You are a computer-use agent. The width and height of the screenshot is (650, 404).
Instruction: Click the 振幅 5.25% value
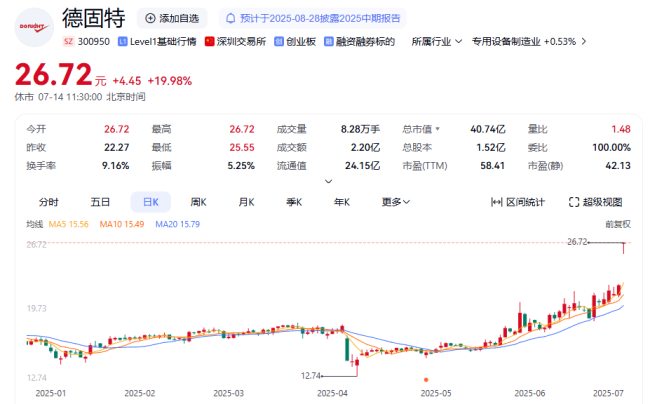pos(241,166)
